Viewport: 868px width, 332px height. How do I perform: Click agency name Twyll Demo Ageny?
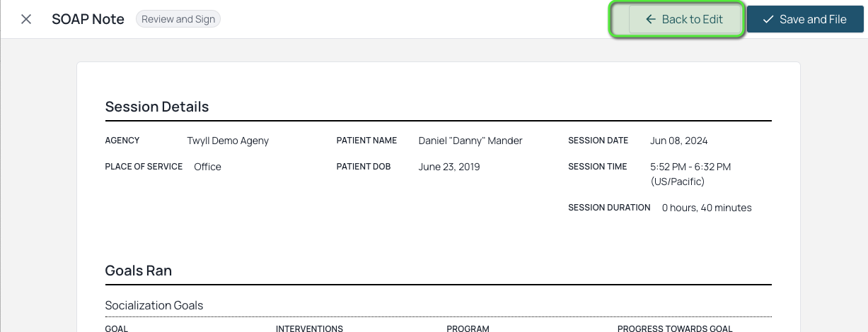(228, 141)
